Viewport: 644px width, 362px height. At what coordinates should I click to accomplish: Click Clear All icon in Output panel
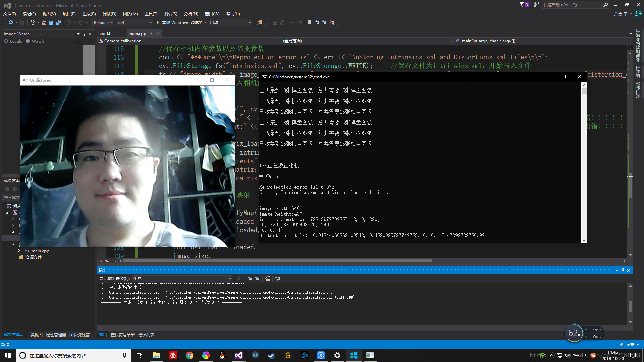pos(267,279)
